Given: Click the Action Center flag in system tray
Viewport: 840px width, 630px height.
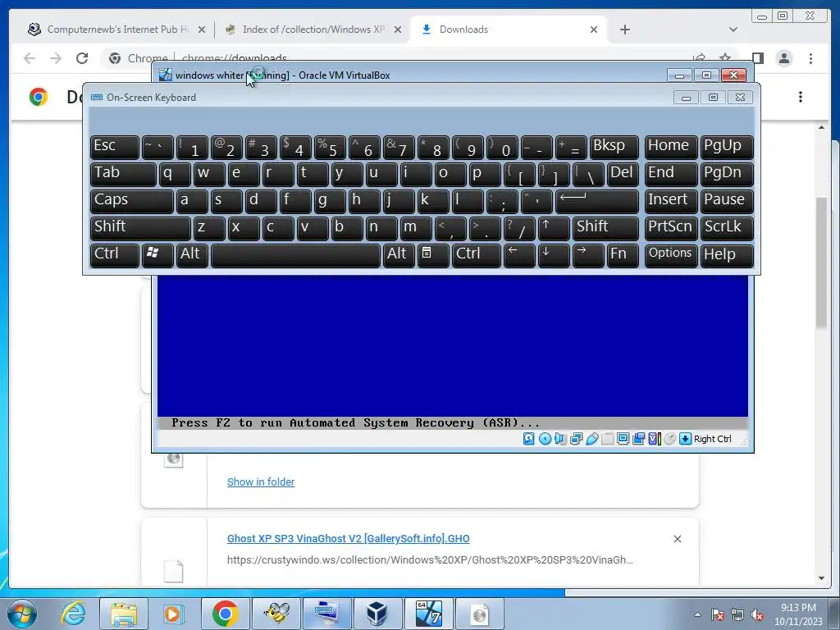Looking at the screenshot, I should [718, 614].
